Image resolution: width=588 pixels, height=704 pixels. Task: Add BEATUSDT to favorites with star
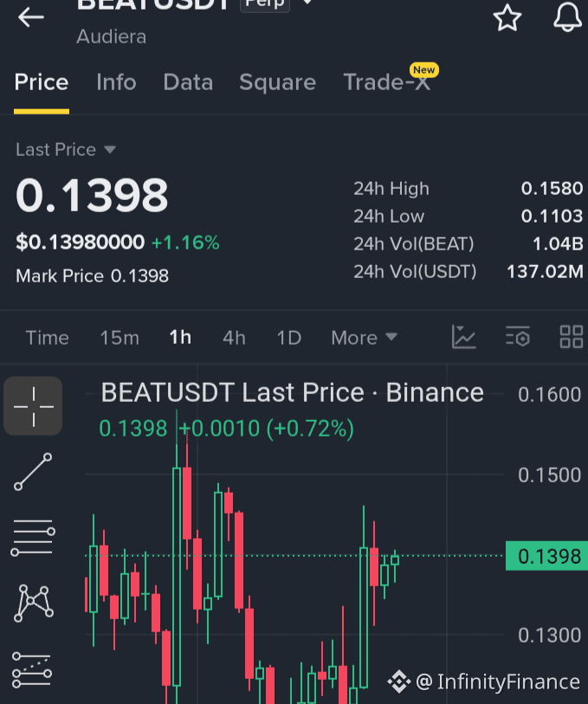[x=507, y=17]
